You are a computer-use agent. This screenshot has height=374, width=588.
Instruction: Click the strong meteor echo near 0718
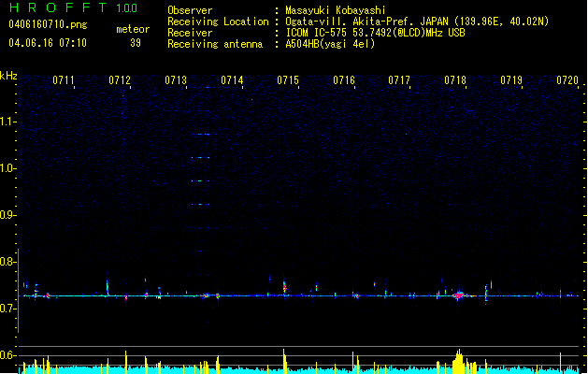tap(459, 295)
